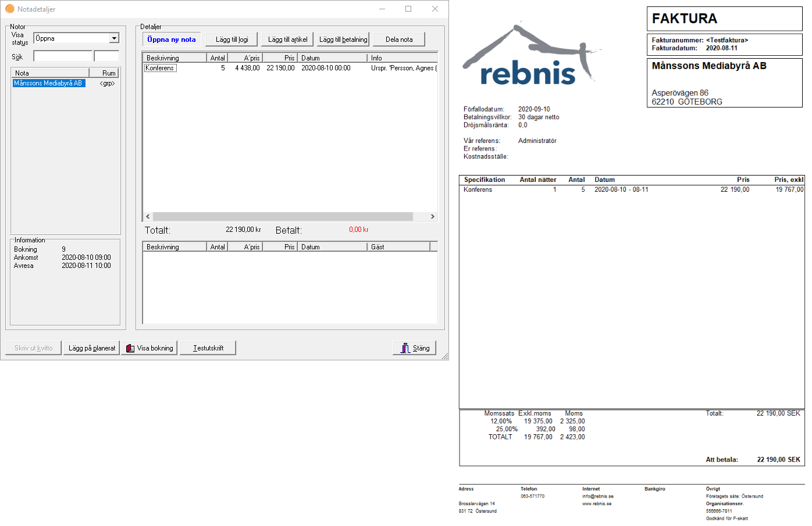Click the red Betalt amount 0,00 kr
The image size is (812, 526).
[359, 230]
